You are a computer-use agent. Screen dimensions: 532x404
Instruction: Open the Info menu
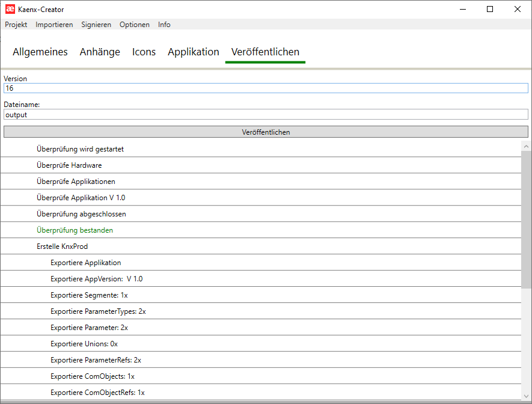pyautogui.click(x=164, y=25)
